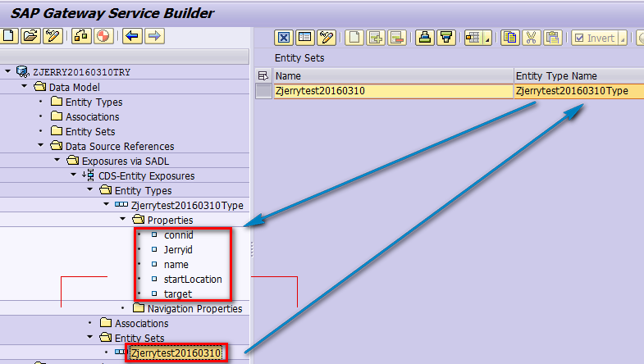
Task: Click the Copy icon in grid toolbar
Action: coord(510,38)
